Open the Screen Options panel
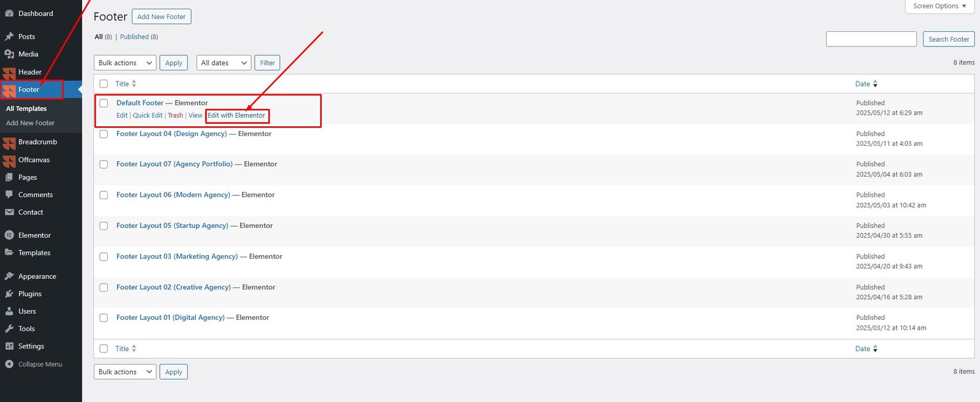The image size is (980, 402). (x=940, y=6)
